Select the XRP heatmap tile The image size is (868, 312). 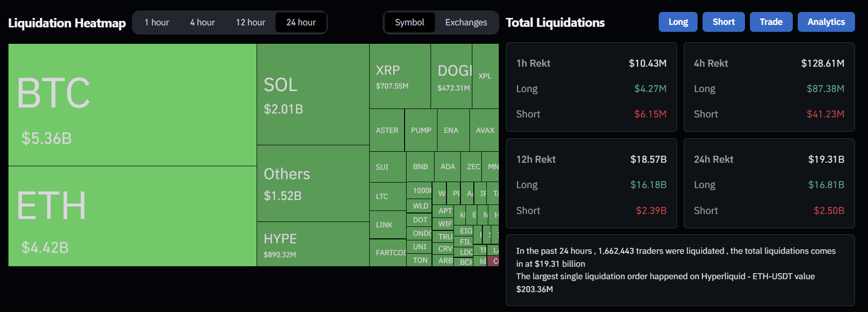400,76
